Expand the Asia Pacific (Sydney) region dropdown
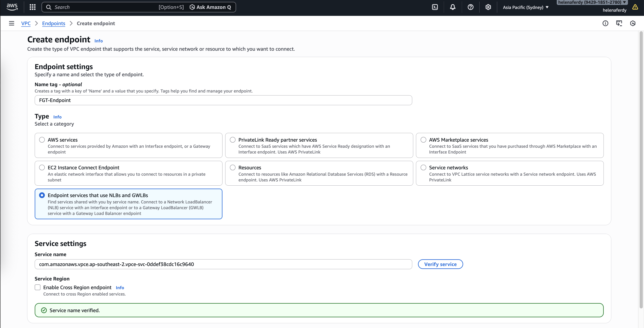 [x=525, y=8]
